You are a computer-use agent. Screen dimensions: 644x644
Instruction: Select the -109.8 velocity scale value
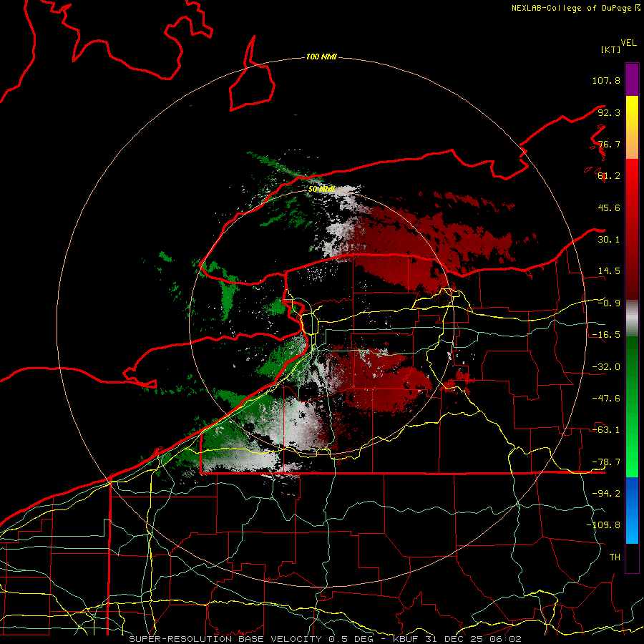click(x=603, y=525)
